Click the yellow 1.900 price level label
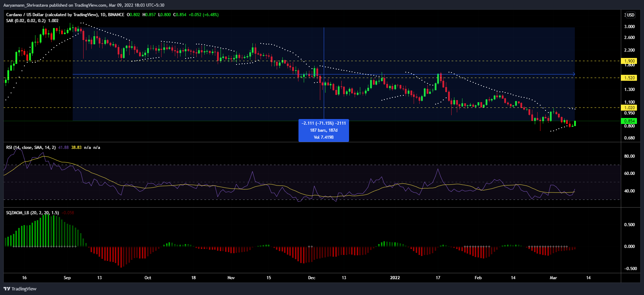Image resolution: width=644 pixels, height=295 pixels. pyautogui.click(x=629, y=61)
